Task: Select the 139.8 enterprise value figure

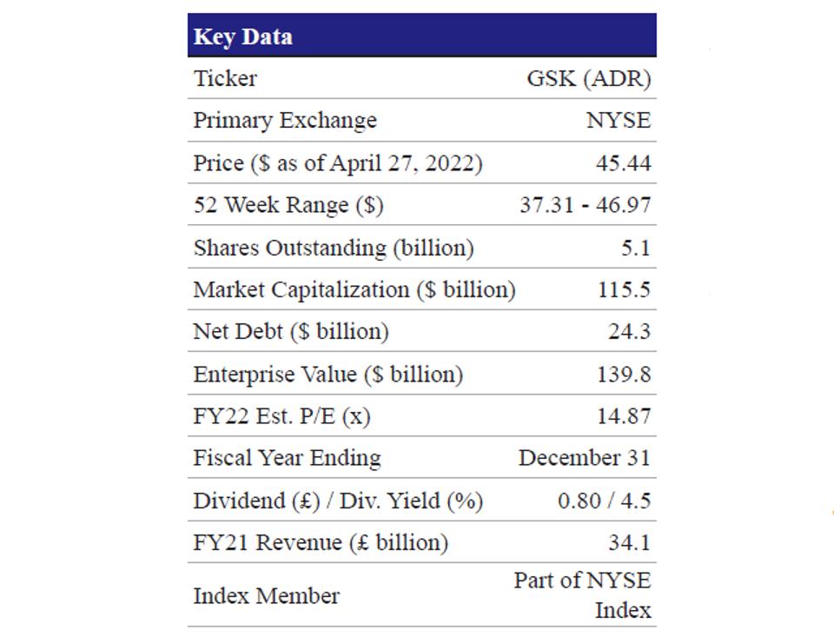Action: [x=623, y=375]
